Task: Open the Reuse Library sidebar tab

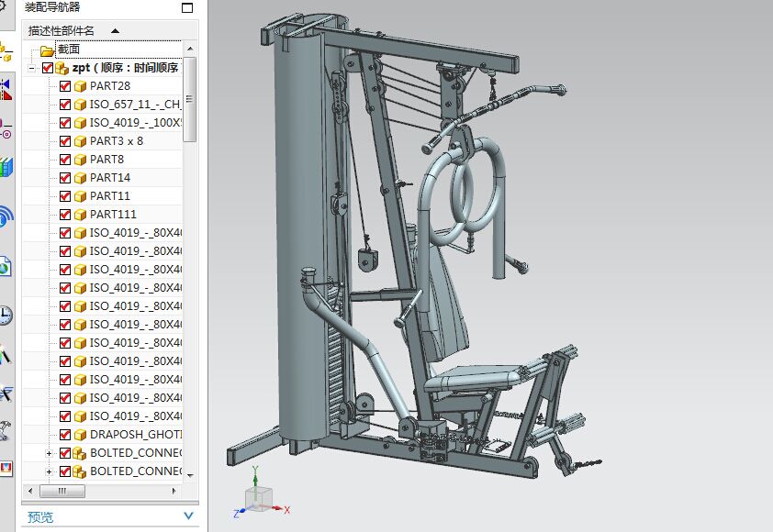Action: click(x=6, y=167)
